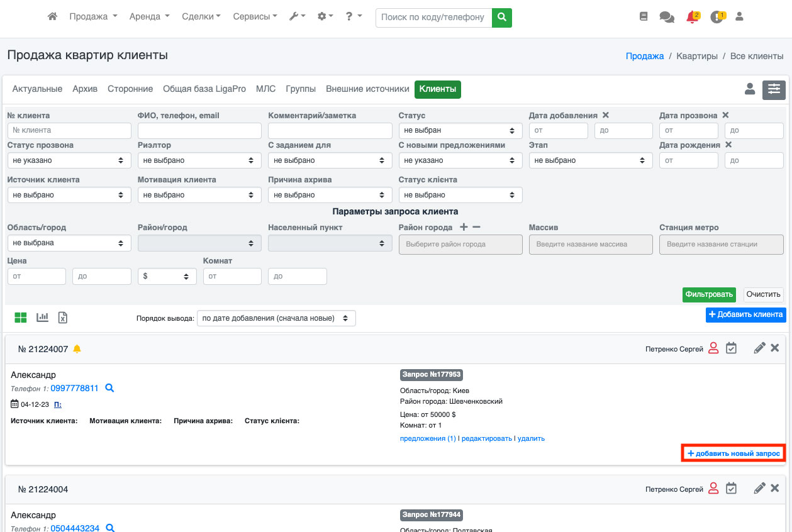
Task: Open the currency $ dropdown
Action: pos(167,276)
